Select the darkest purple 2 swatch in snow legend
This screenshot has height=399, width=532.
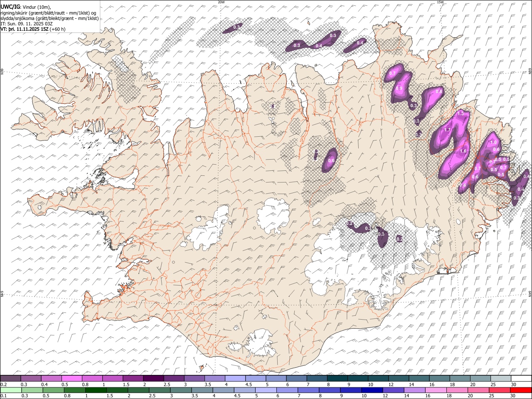coord(153,379)
